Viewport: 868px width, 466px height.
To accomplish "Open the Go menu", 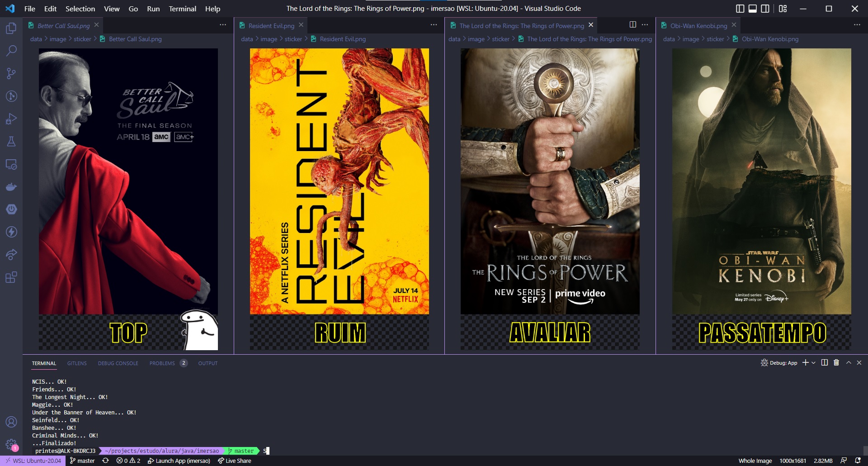I will click(133, 9).
